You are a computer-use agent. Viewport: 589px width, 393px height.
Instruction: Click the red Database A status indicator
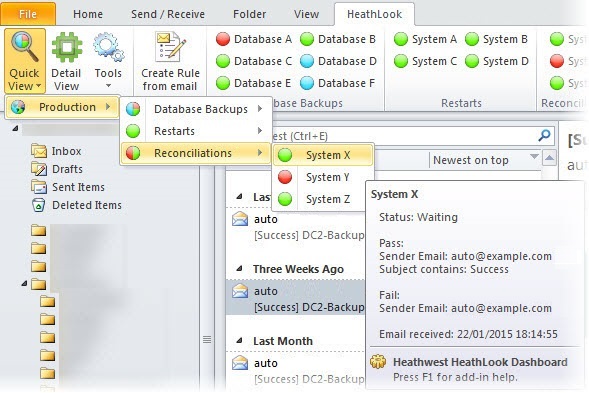pos(223,39)
